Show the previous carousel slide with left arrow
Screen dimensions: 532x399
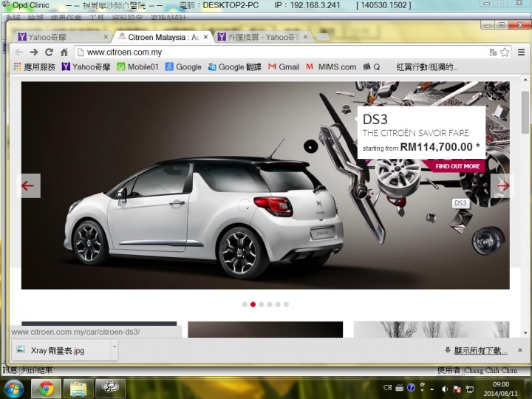click(29, 185)
